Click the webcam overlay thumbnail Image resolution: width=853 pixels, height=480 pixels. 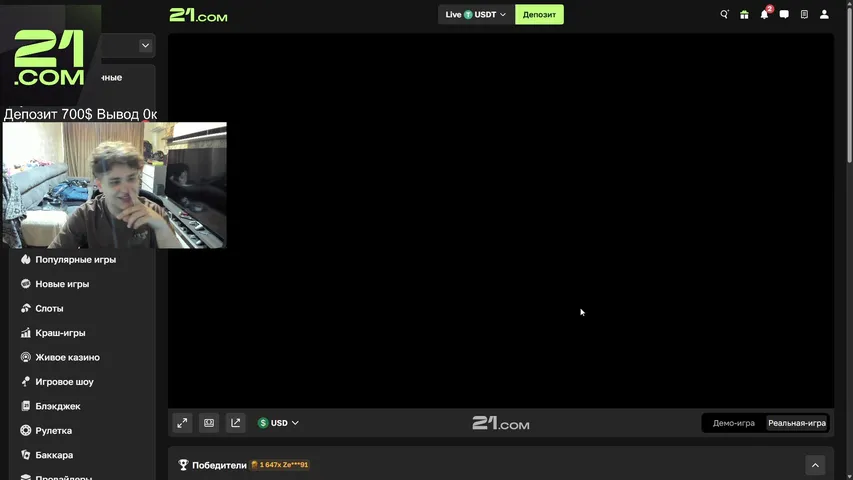pos(114,185)
